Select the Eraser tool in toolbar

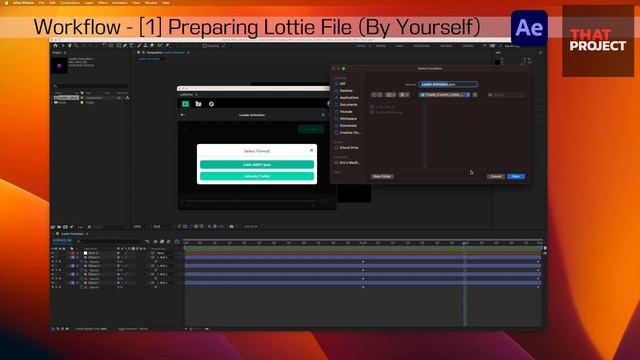(152, 46)
